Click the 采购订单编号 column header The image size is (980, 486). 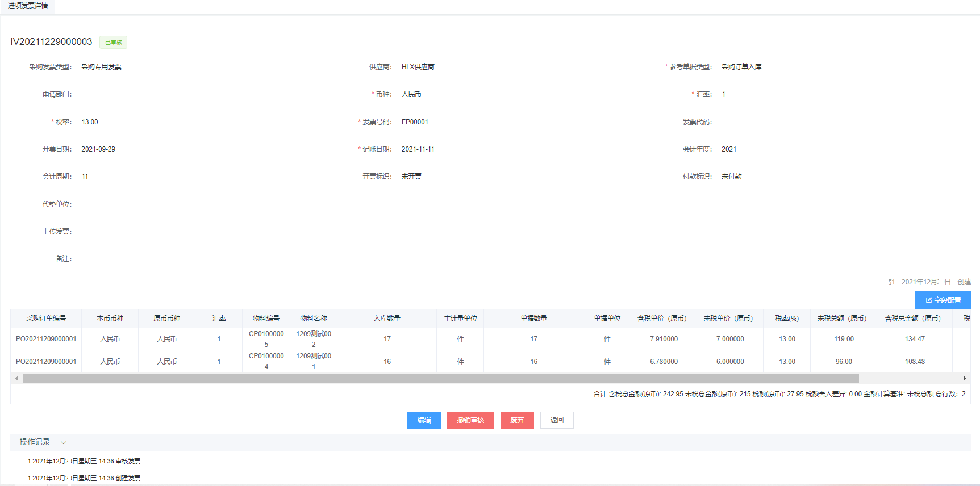pos(46,319)
